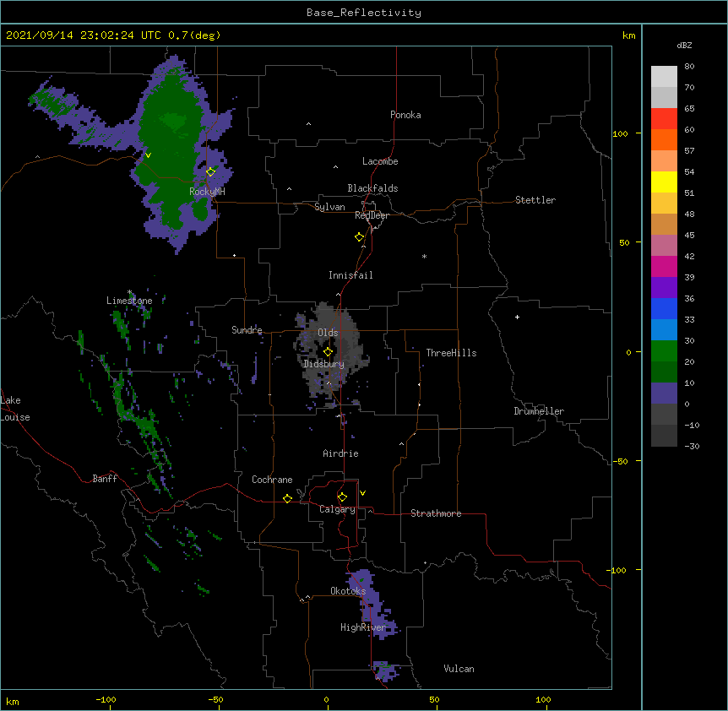Pick the orange 57-60 dBZ legend band
728x711 pixels.
664,139
